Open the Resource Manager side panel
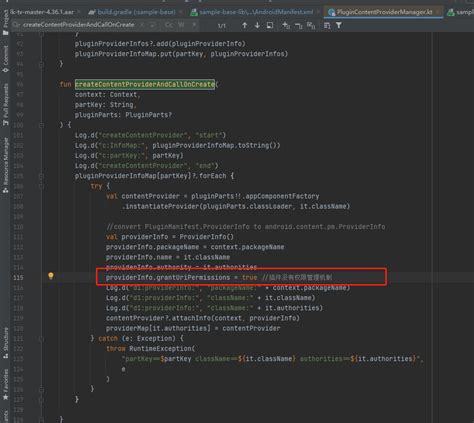The height and width of the screenshot is (423, 474). [5, 165]
